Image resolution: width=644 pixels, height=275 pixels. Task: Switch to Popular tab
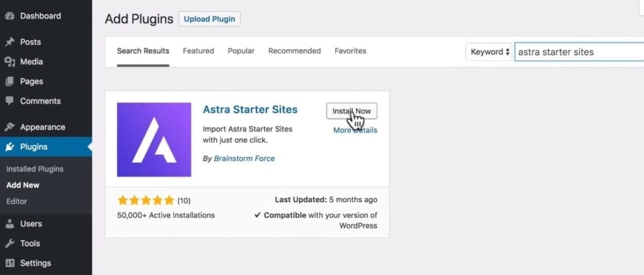coord(241,51)
